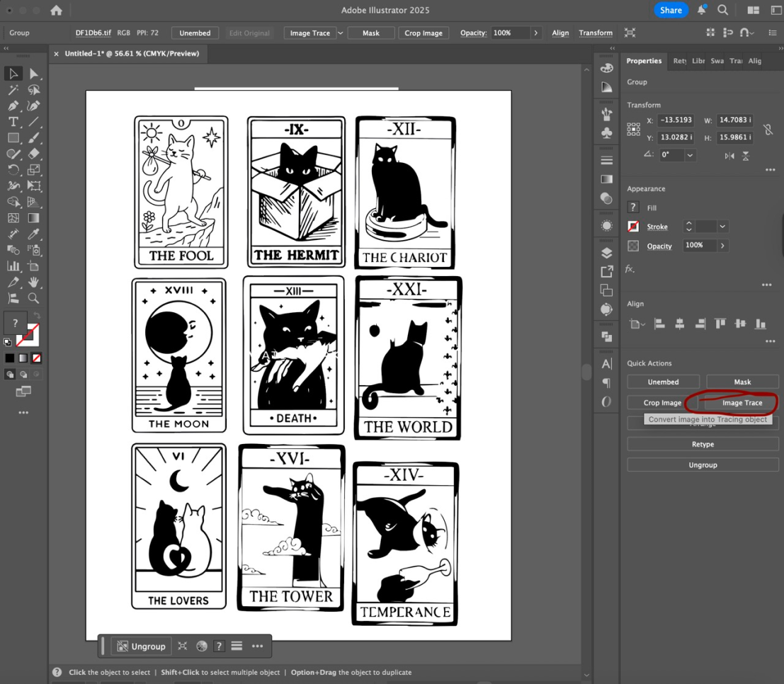Expand the rotation angle dropdown
The height and width of the screenshot is (684, 784).
pyautogui.click(x=689, y=155)
